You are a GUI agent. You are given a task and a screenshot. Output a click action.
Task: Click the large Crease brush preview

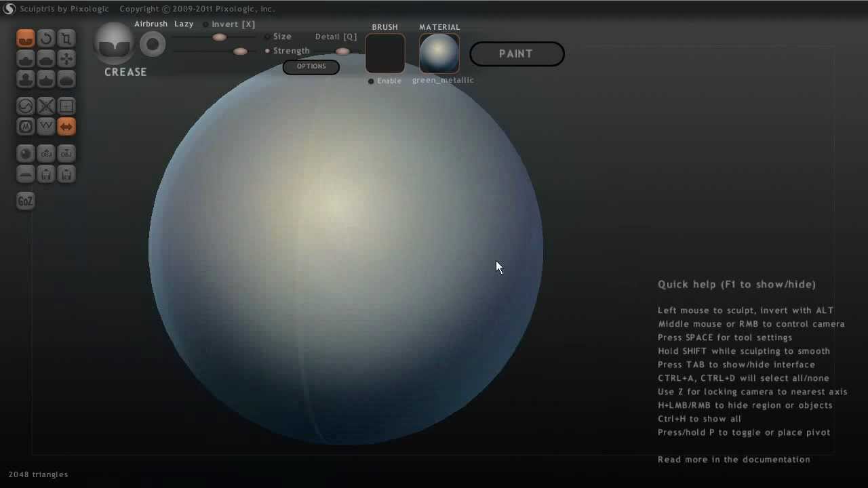[114, 44]
